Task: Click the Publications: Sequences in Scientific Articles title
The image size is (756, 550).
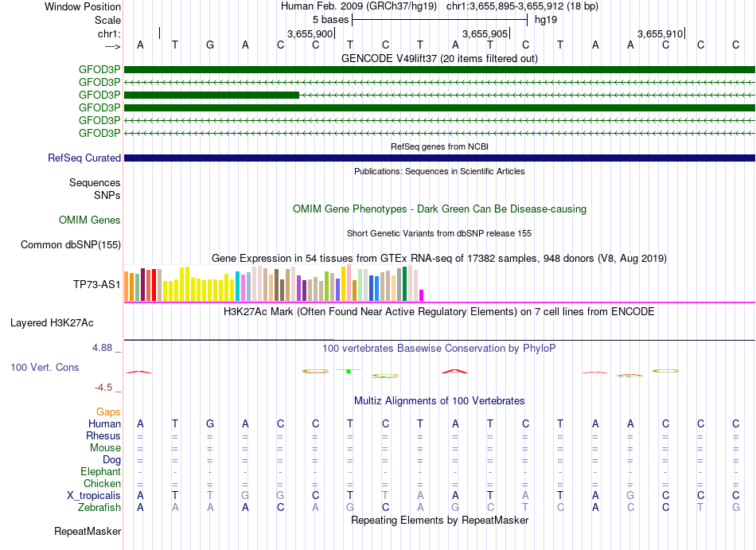Action: 439,171
